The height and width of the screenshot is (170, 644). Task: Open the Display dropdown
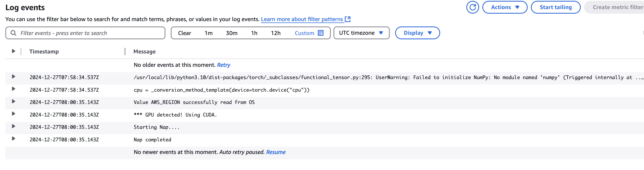(x=417, y=33)
